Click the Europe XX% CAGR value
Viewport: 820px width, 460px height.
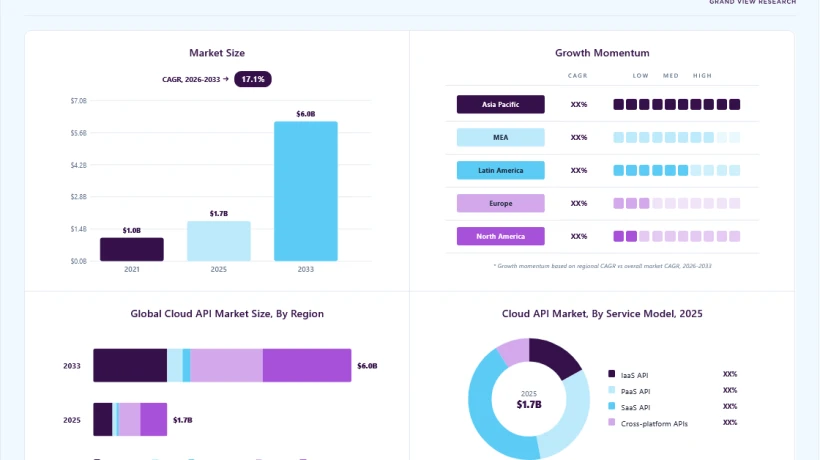pos(579,203)
